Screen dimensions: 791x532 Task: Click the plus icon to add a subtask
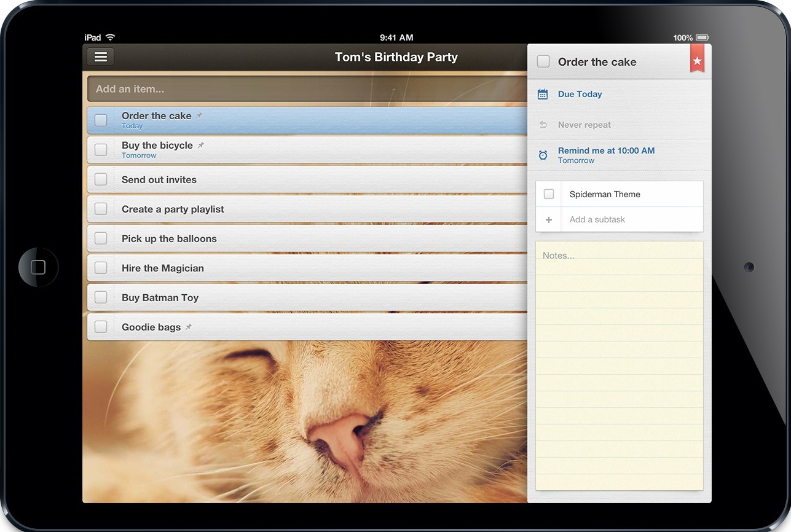click(548, 219)
